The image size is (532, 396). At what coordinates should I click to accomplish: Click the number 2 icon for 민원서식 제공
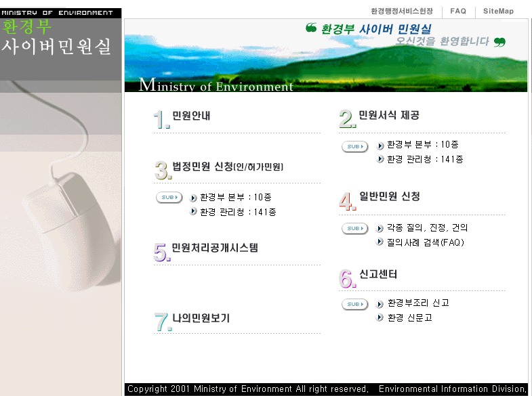coord(348,119)
